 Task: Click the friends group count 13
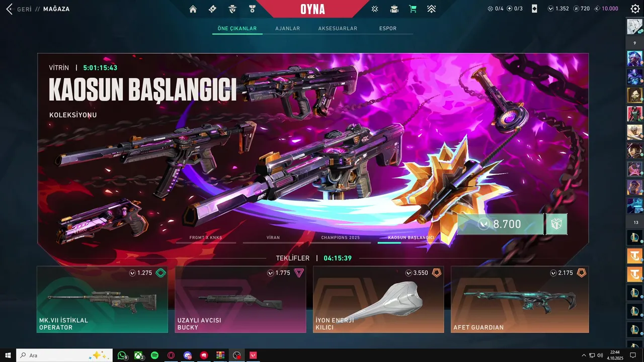point(634,222)
